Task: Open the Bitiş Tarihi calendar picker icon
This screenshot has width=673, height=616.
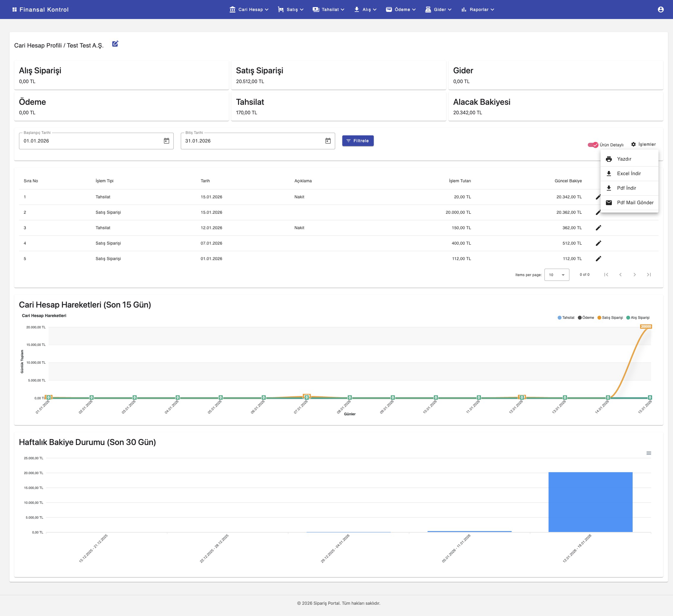Action: [328, 141]
